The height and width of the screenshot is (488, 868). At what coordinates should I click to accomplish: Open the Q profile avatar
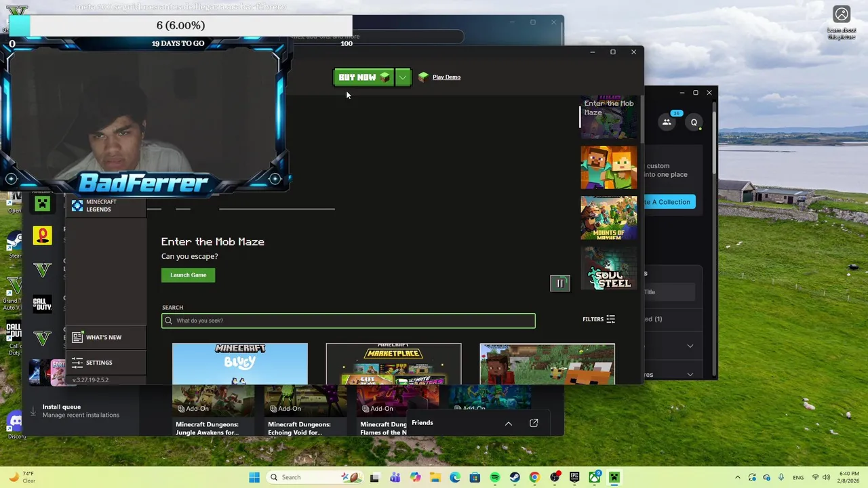(694, 123)
